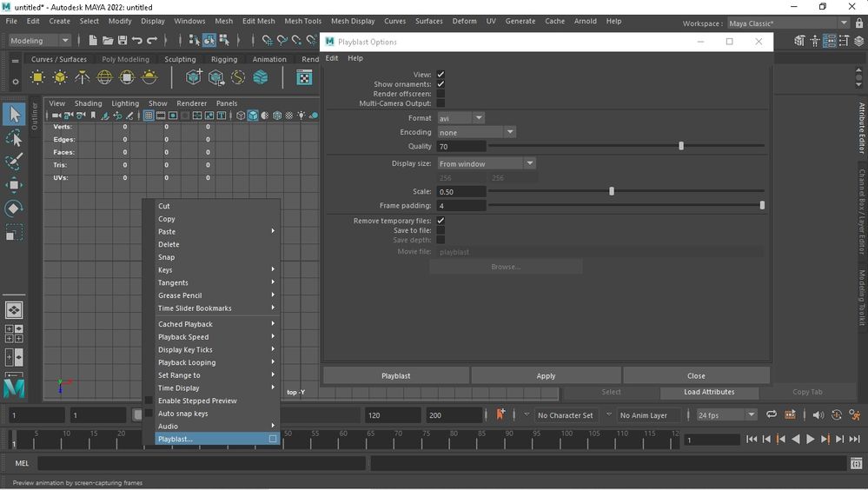
Task: Adjust the Quality slider handle
Action: coord(681,146)
